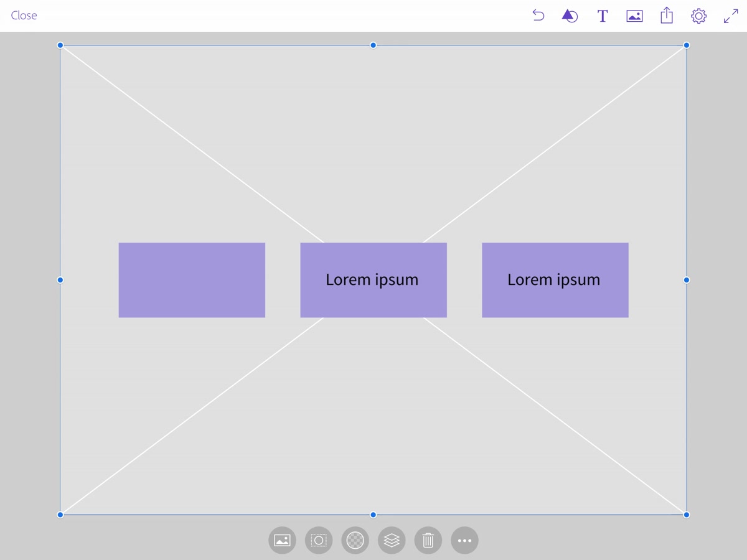Click the Close button

24,16
